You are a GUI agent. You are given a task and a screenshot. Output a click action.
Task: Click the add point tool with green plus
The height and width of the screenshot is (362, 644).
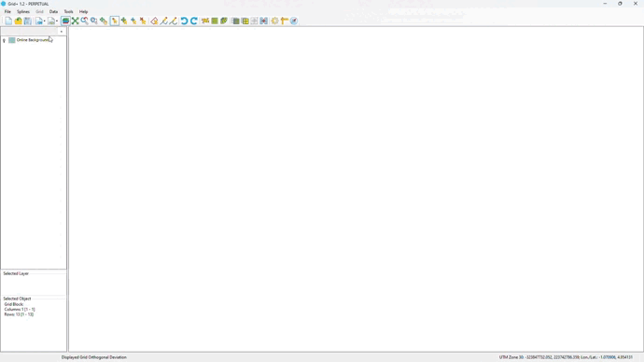click(124, 21)
